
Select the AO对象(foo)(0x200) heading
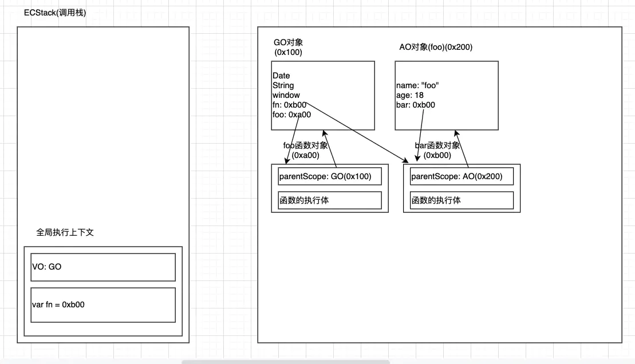click(436, 48)
